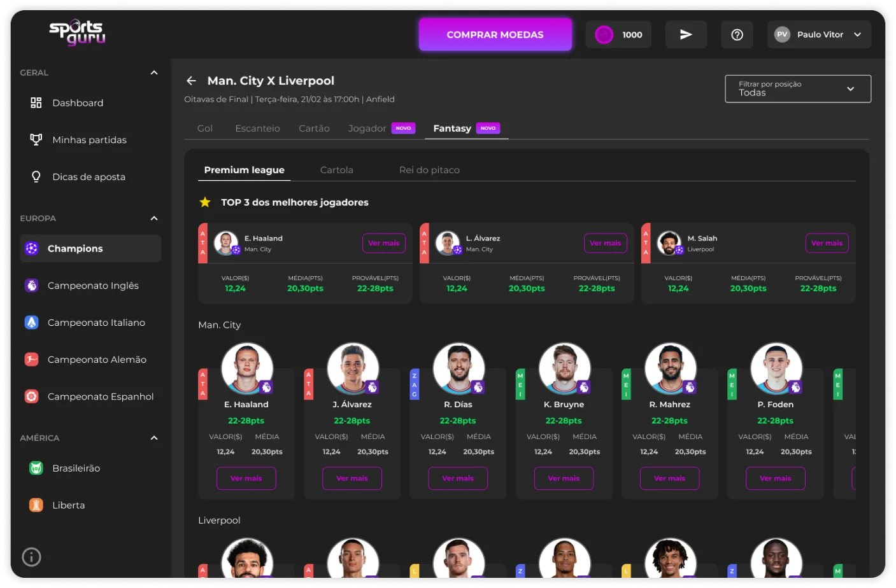Switch to the Gol tab
The height and width of the screenshot is (588, 896).
[x=205, y=129]
